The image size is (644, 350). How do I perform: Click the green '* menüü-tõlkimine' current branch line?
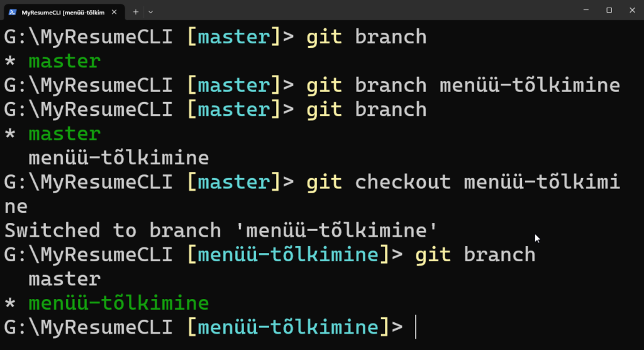click(118, 303)
